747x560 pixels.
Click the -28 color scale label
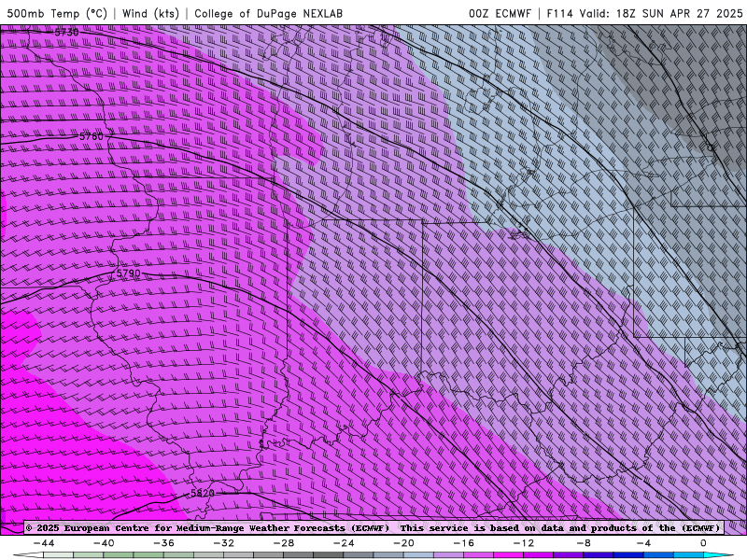click(284, 543)
